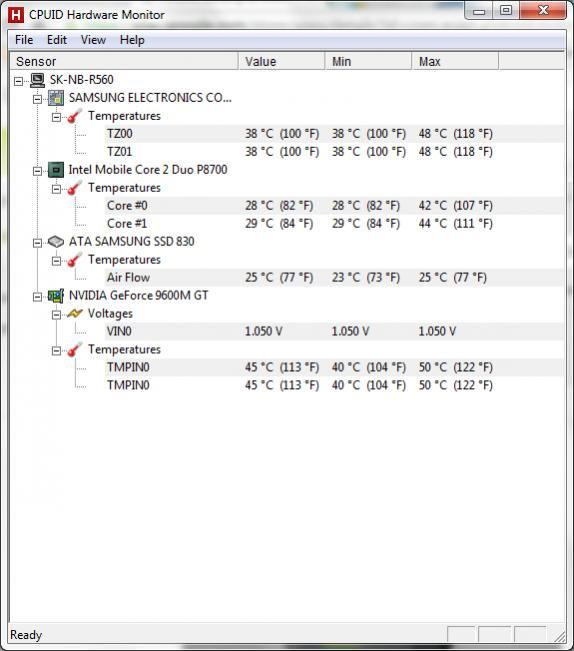The width and height of the screenshot is (574, 651).
Task: Click the Sensor column header
Action: coord(124,61)
